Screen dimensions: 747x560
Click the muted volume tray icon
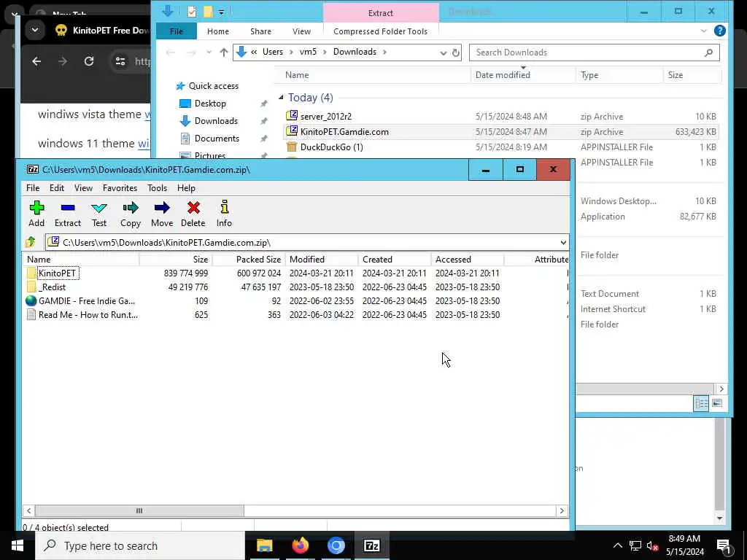coord(651,545)
